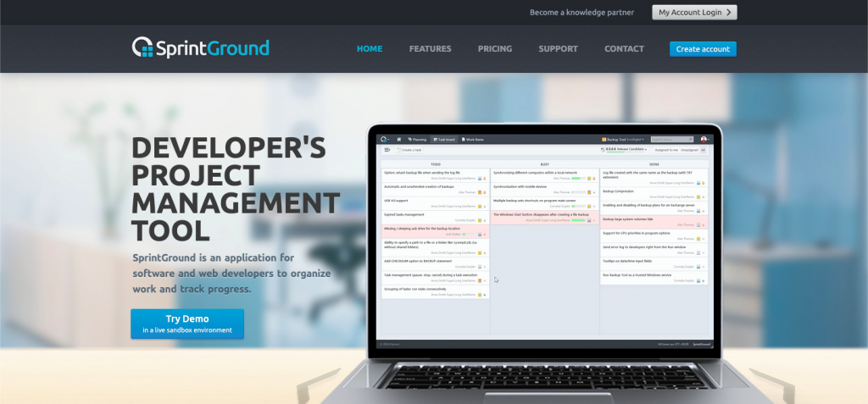Open the 'Support for CPU priorities in program options' task
This screenshot has height=404, width=868.
tap(654, 235)
